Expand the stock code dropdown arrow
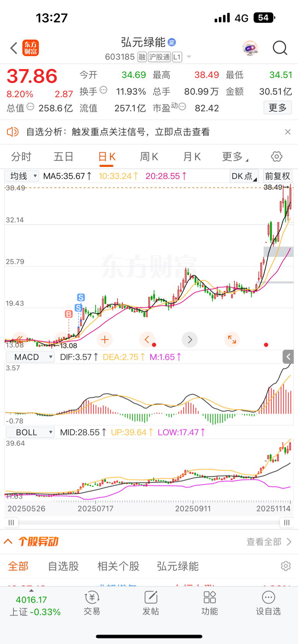The height and width of the screenshot is (644, 298). [189, 57]
